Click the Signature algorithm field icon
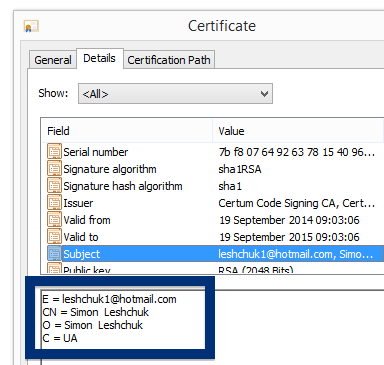 [x=54, y=169]
